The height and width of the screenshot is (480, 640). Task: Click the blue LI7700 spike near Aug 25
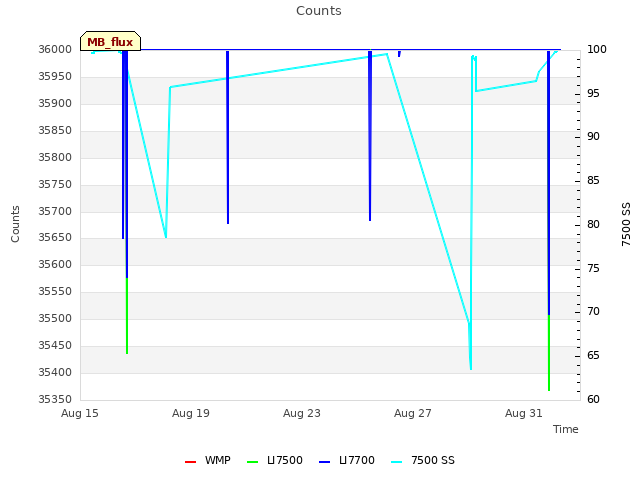pos(370,135)
